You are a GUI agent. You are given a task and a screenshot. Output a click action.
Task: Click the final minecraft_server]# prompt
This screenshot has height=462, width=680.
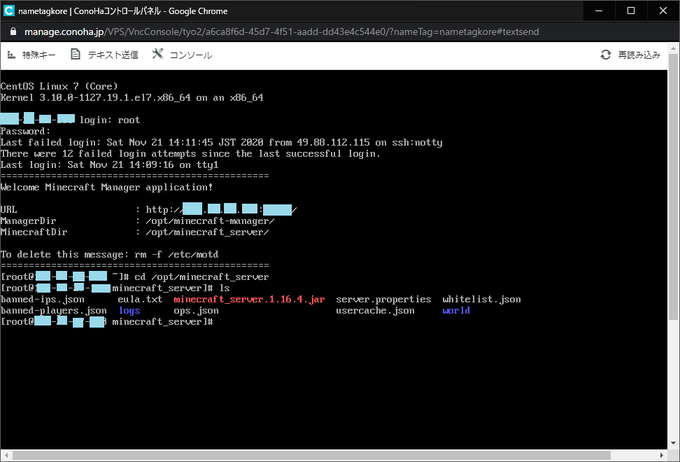point(163,322)
